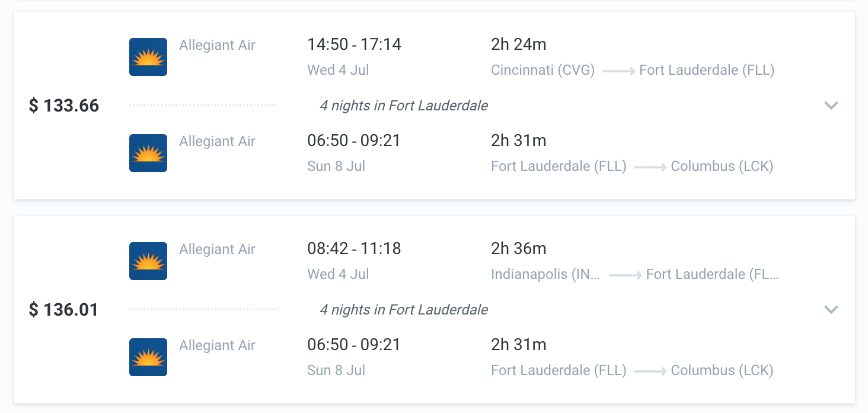Click the 2h 24m flight duration
868x413 pixels.
click(519, 45)
